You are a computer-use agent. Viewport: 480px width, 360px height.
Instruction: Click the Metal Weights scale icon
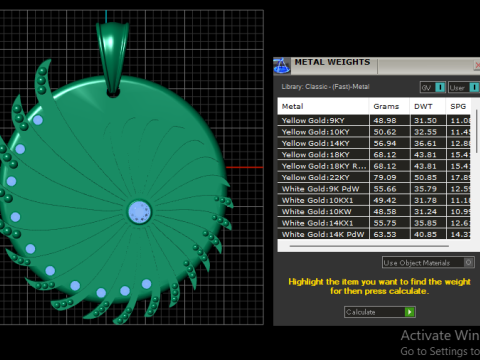(x=282, y=66)
